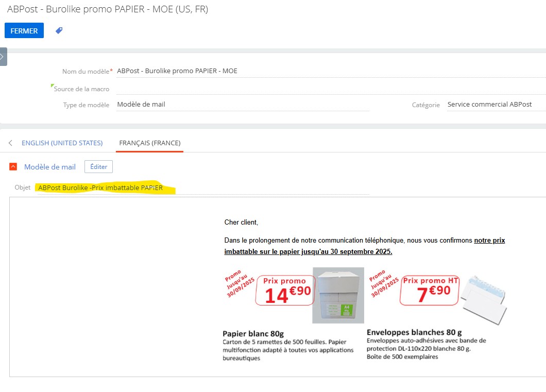Click the 14€90 promo price badge
The width and height of the screenshot is (546, 392).
(285, 291)
